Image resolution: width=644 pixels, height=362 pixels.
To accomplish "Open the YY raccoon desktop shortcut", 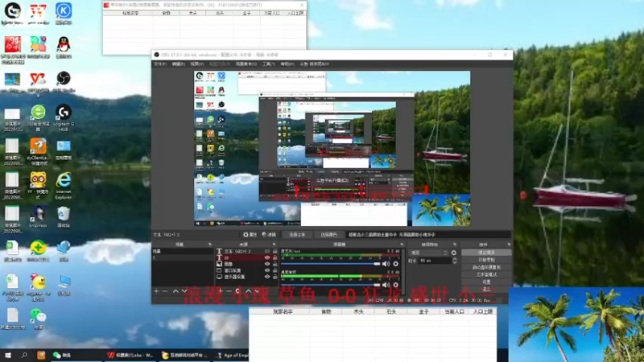I will tap(38, 186).
